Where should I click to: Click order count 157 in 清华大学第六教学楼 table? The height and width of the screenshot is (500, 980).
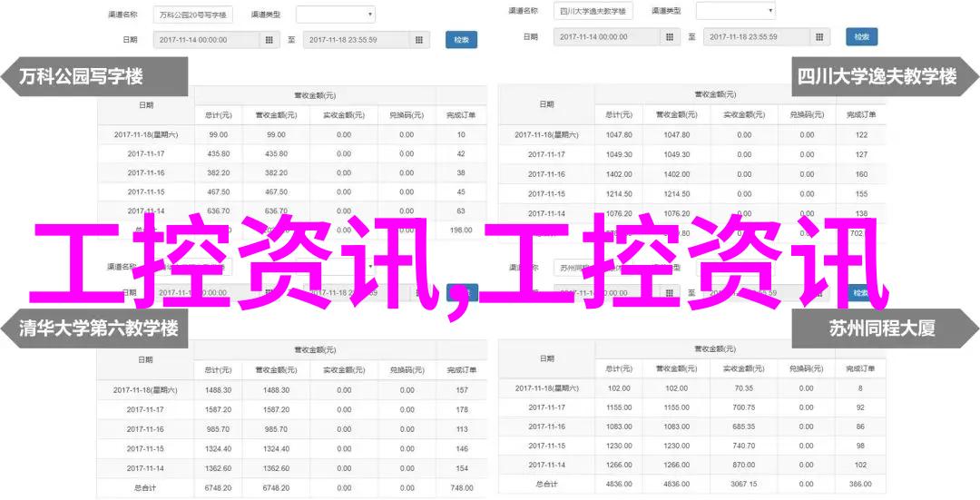coord(461,390)
